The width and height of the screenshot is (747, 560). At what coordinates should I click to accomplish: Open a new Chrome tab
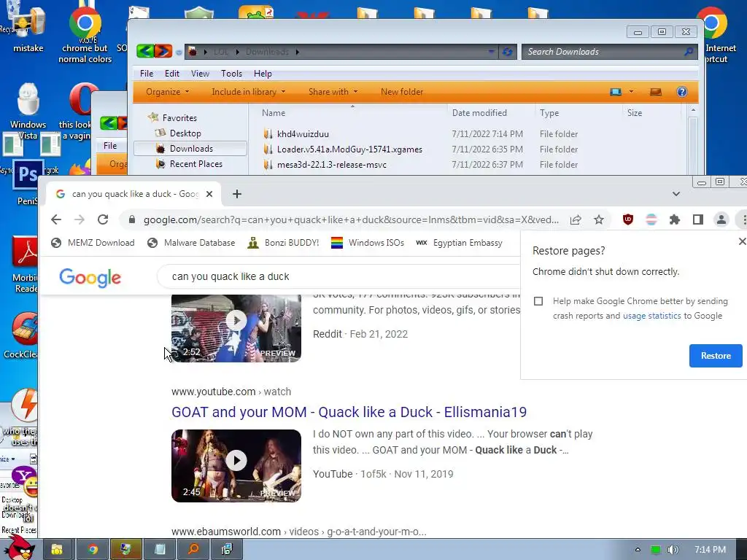[x=237, y=194]
